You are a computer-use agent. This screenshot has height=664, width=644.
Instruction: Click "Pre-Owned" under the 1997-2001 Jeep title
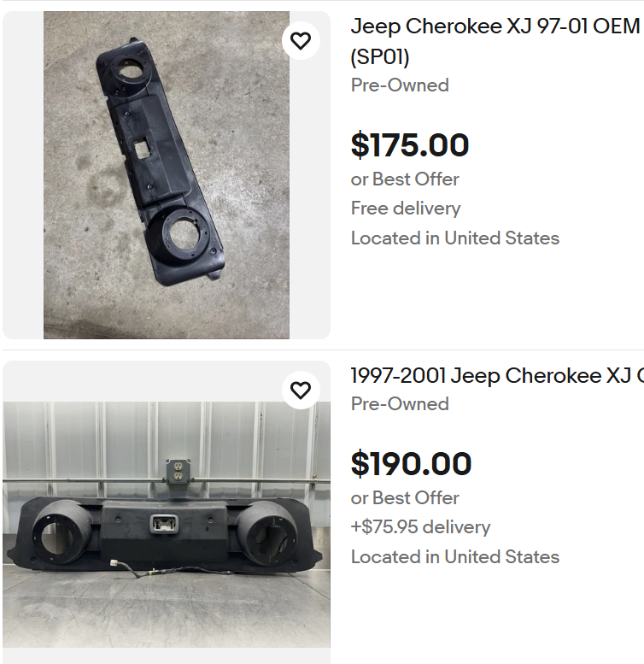(x=400, y=404)
